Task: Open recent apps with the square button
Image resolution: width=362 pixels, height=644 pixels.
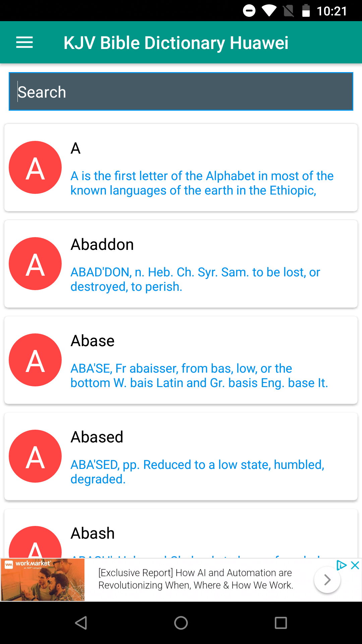Action: tap(281, 623)
